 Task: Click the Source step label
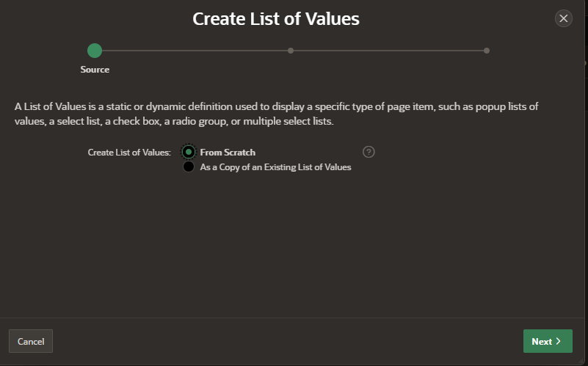pyautogui.click(x=95, y=69)
